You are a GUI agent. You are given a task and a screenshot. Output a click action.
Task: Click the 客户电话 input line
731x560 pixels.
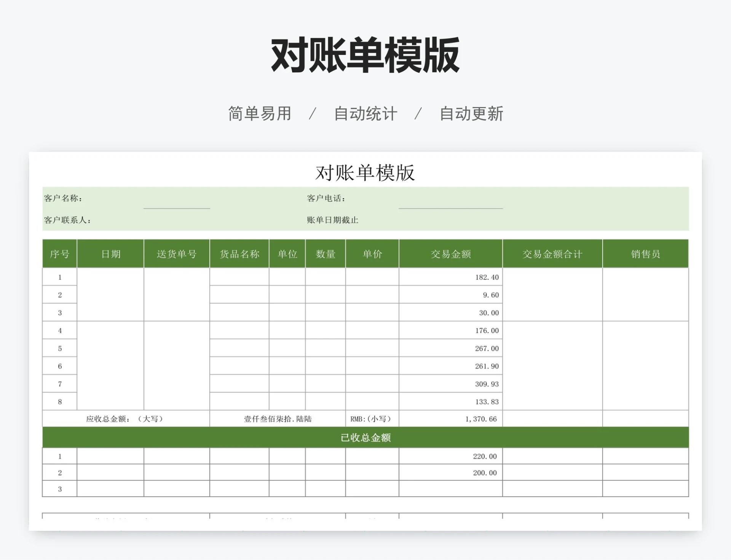(x=450, y=207)
